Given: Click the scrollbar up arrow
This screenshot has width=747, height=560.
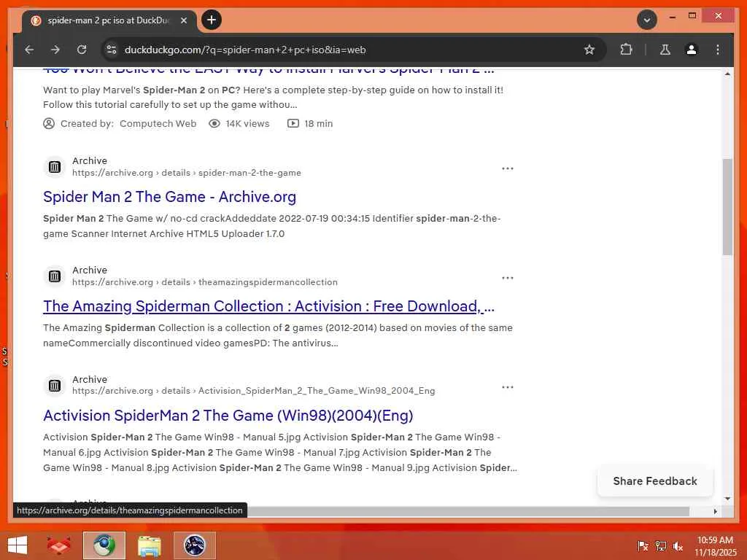Looking at the screenshot, I should pos(727,74).
